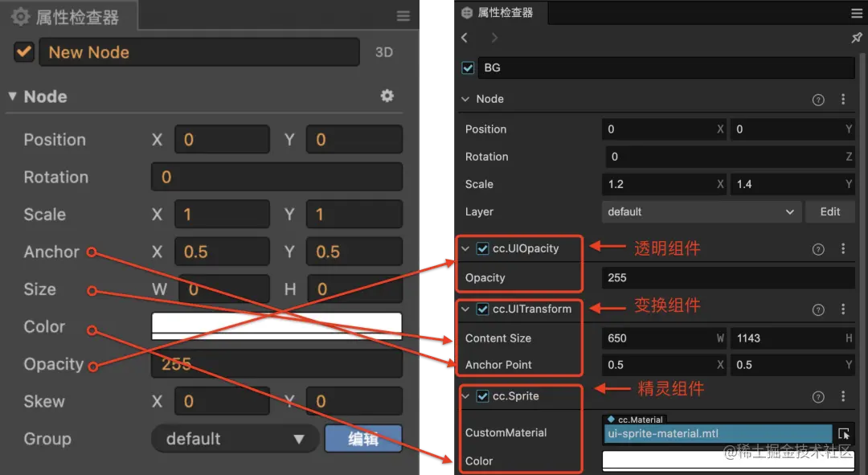Click left panel Scale Y field

click(354, 215)
